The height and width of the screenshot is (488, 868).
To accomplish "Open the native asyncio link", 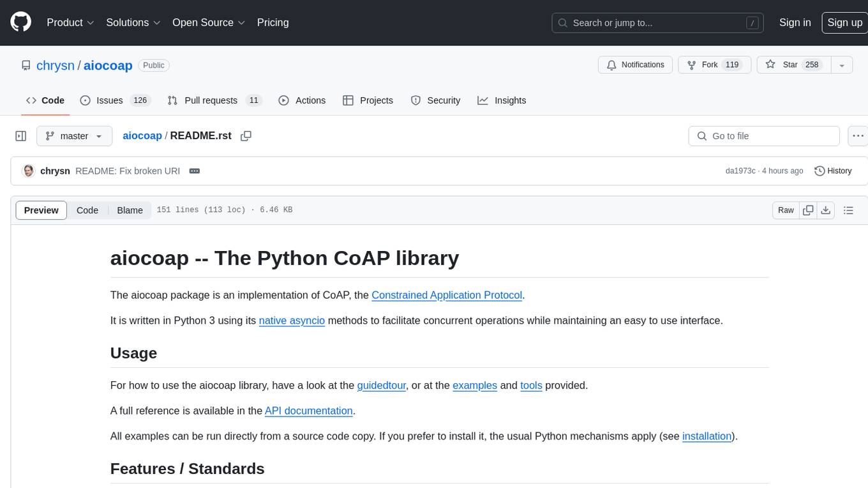I will pyautogui.click(x=292, y=321).
